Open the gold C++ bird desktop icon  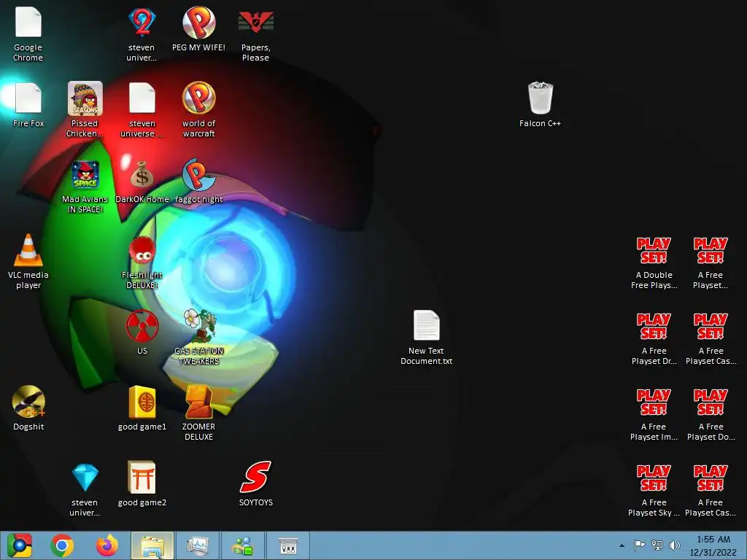coord(28,402)
